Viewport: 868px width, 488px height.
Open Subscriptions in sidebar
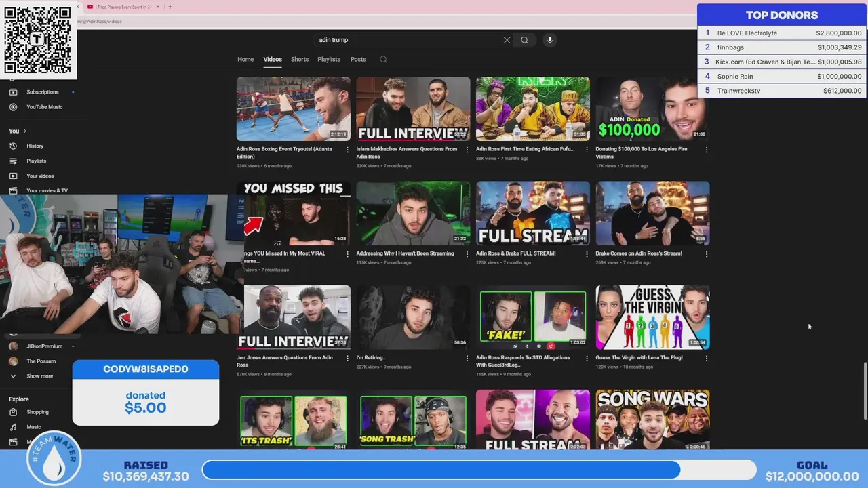pos(43,92)
